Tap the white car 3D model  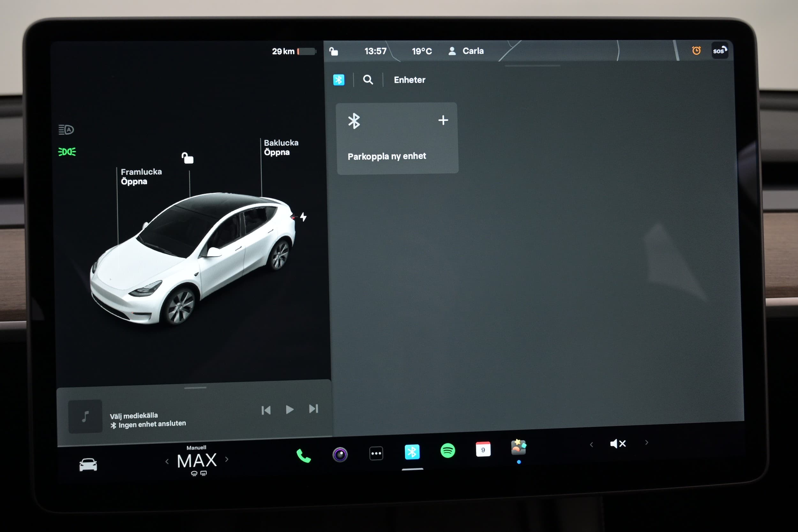tap(193, 258)
